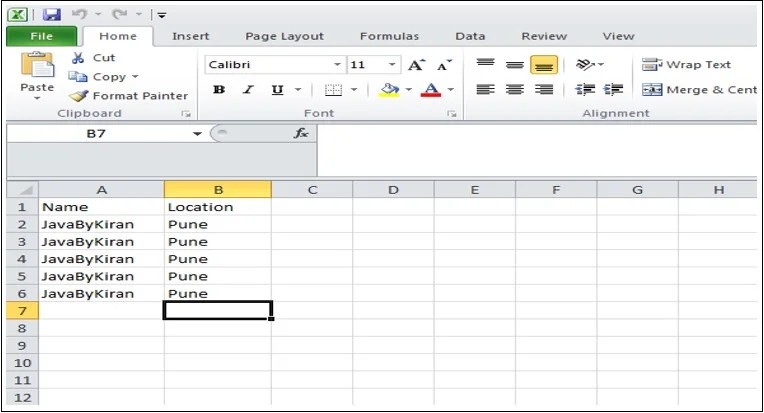764x413 pixels.
Task: Click the Decrease Font Size icon
Action: (444, 65)
